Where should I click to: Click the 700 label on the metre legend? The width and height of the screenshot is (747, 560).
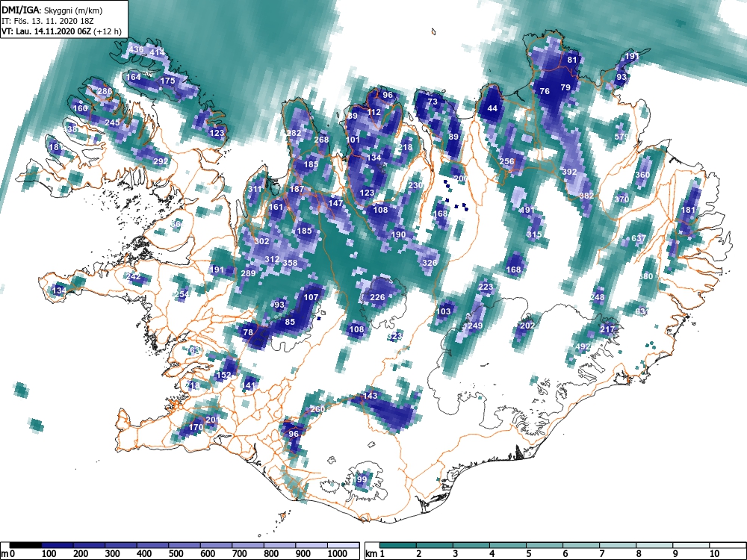(x=239, y=554)
